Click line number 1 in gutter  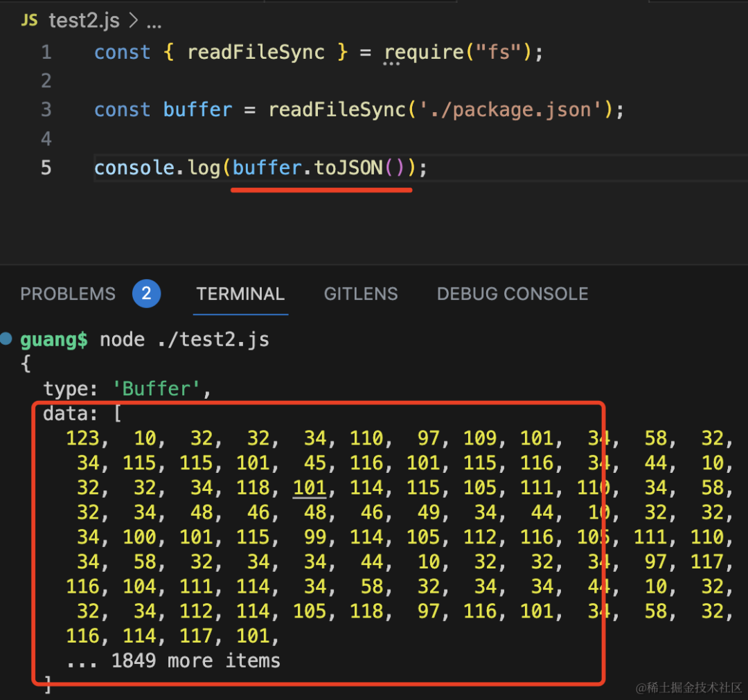(46, 53)
